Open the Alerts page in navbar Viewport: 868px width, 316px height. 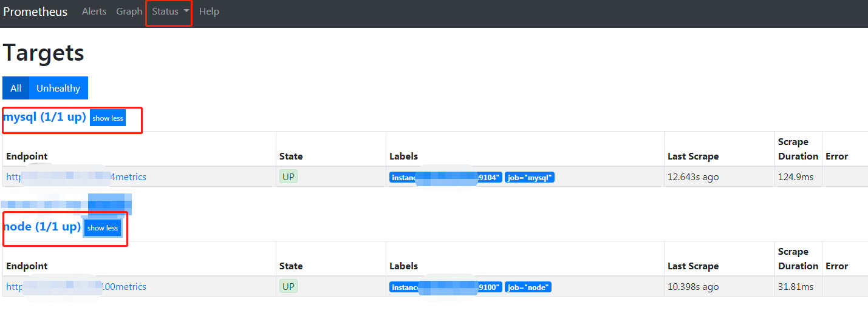point(94,12)
